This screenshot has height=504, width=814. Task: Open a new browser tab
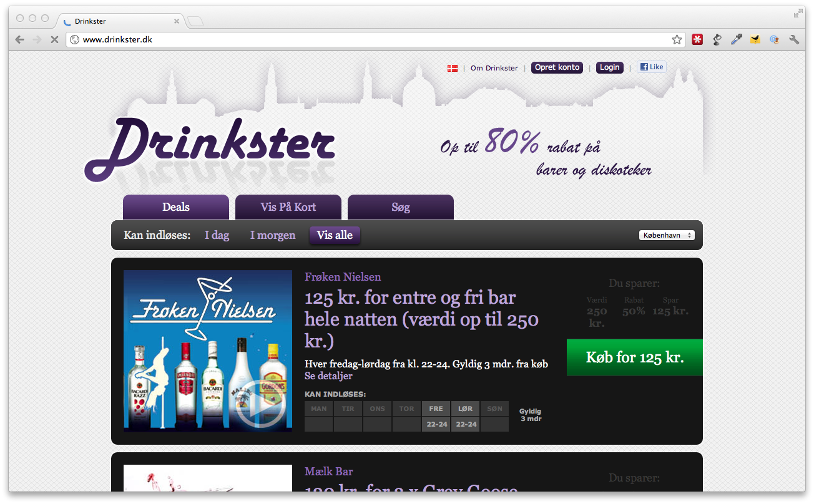point(195,22)
